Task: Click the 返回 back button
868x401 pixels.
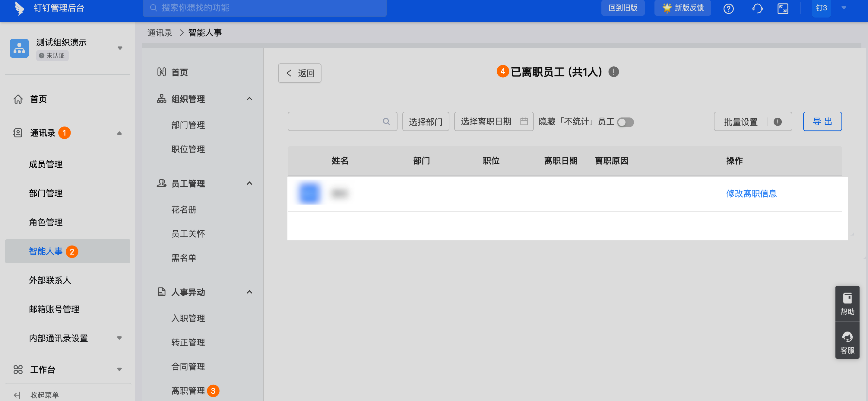Action: pos(299,73)
